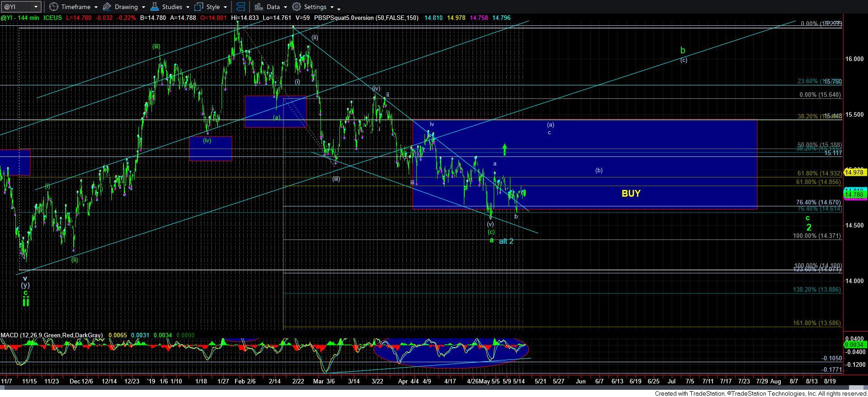
Task: Click the '-0.22%' percent change value
Action: [x=125, y=18]
